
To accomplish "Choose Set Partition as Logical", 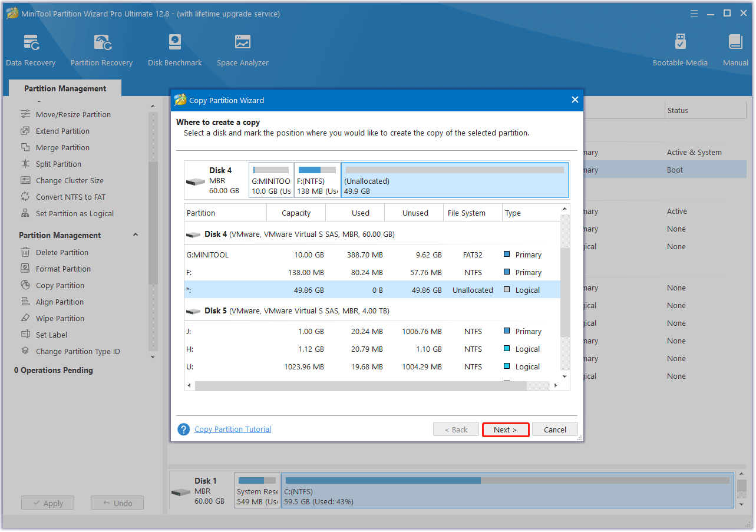I will (x=75, y=213).
